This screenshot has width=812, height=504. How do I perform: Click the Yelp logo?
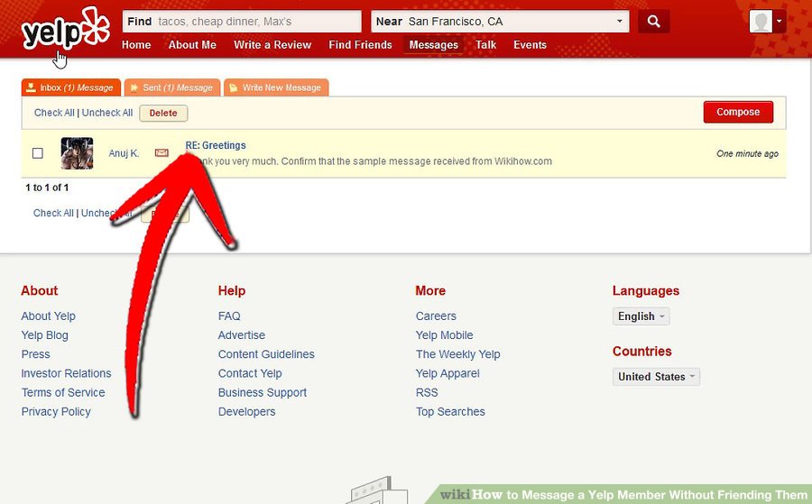tap(65, 30)
